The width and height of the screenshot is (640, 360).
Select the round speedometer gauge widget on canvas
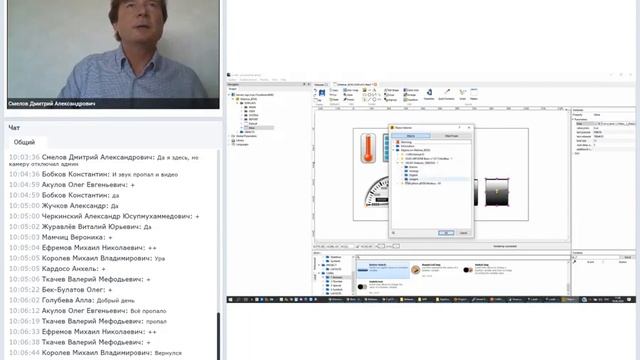(x=377, y=191)
